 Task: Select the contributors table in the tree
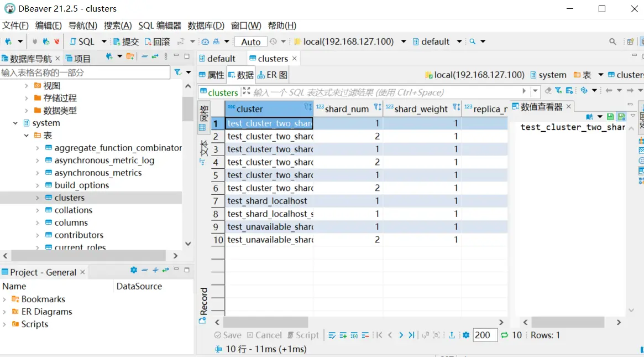pos(79,235)
